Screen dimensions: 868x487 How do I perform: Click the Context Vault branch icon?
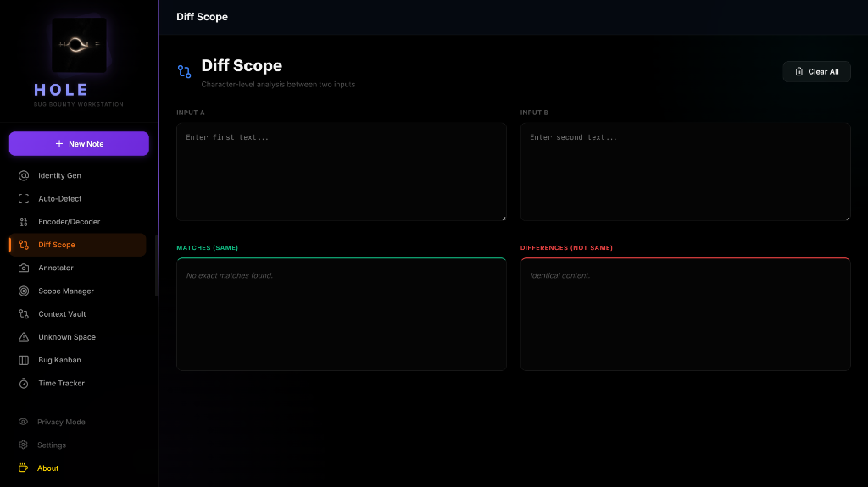pos(23,313)
